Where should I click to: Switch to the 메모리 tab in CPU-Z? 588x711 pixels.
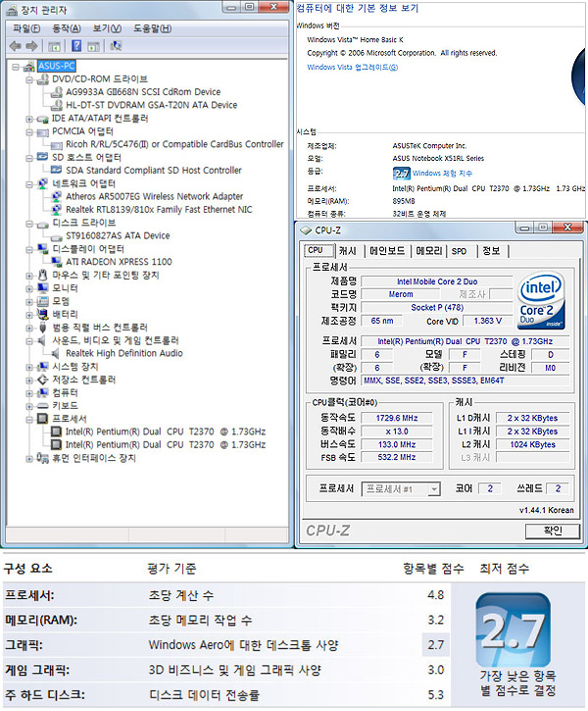pyautogui.click(x=428, y=251)
